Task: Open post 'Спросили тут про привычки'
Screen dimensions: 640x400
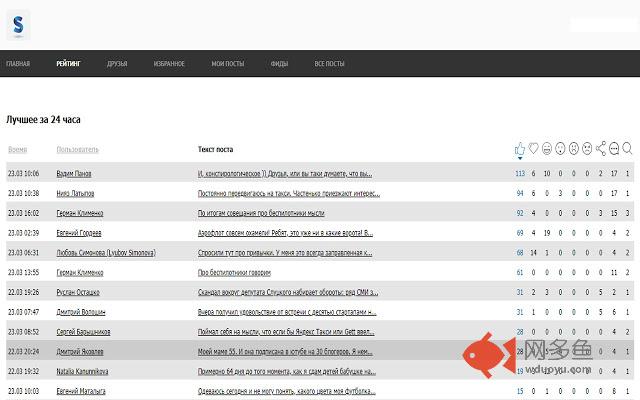Action: tap(285, 253)
